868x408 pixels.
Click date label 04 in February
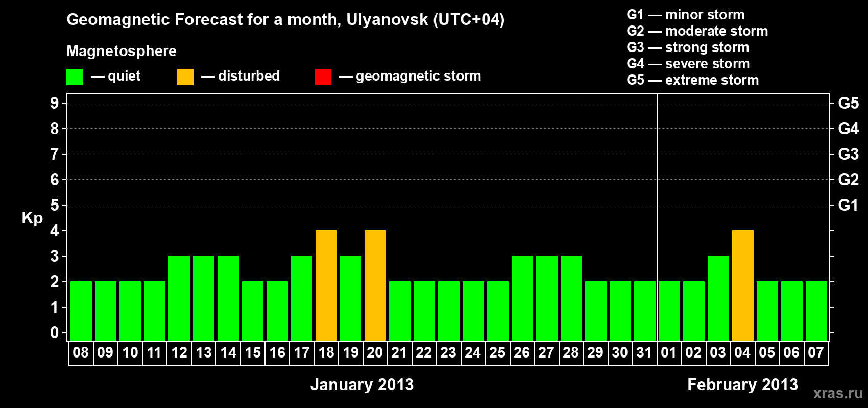click(742, 353)
